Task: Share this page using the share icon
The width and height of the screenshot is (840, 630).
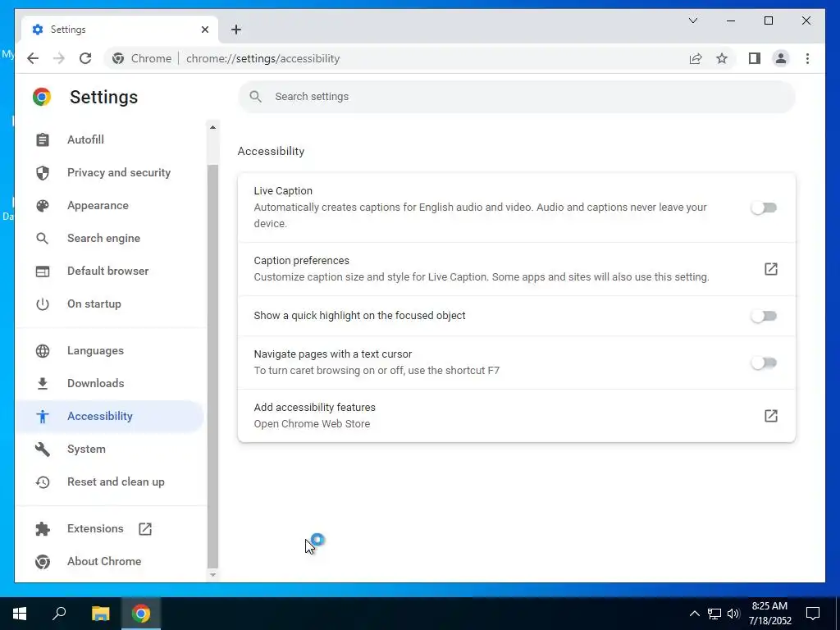Action: point(696,58)
